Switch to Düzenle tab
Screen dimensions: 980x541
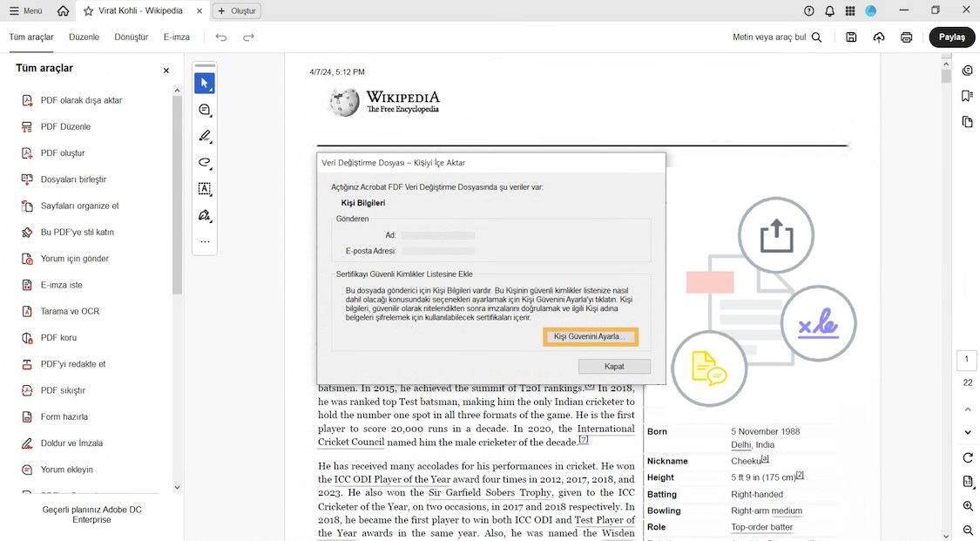pos(84,37)
